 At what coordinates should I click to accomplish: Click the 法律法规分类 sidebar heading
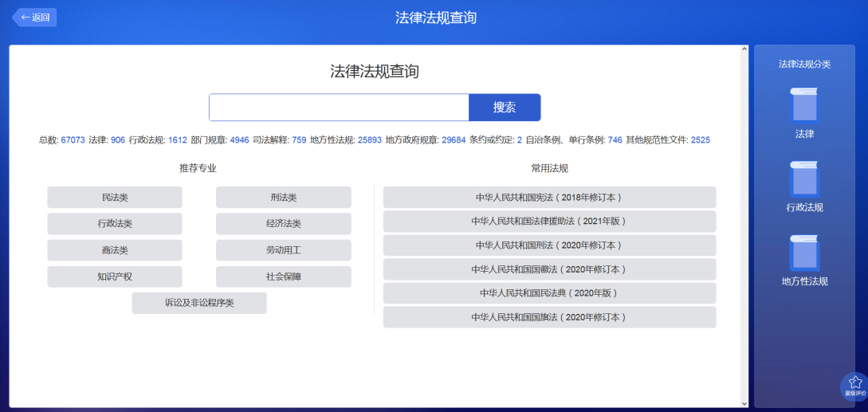point(804,65)
